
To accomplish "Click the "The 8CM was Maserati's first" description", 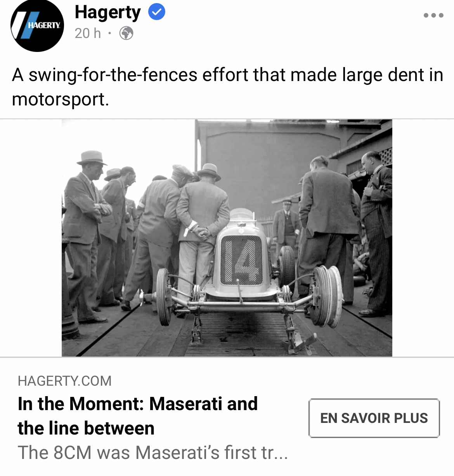I will [153, 452].
